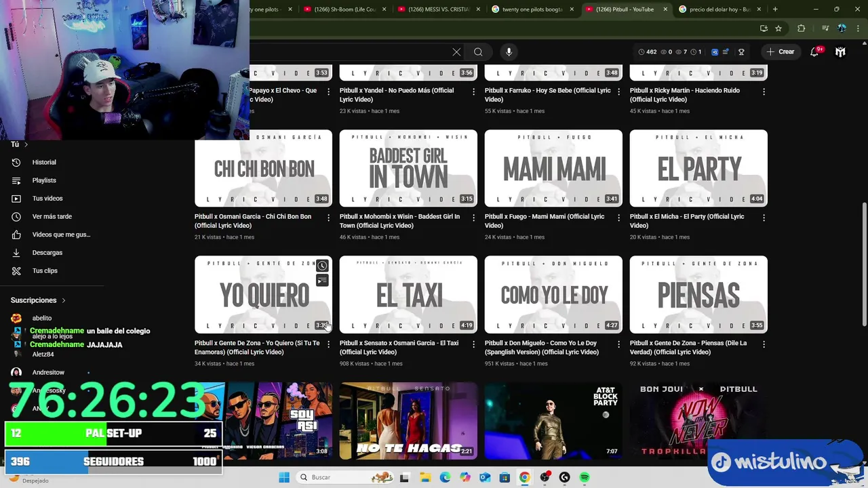Click the search magnifier button

pyautogui.click(x=478, y=52)
